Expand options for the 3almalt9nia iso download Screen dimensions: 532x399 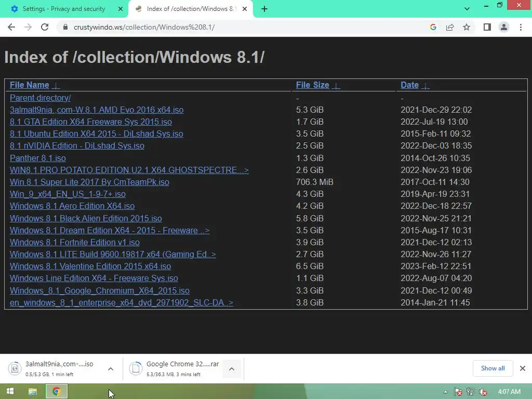[111, 368]
